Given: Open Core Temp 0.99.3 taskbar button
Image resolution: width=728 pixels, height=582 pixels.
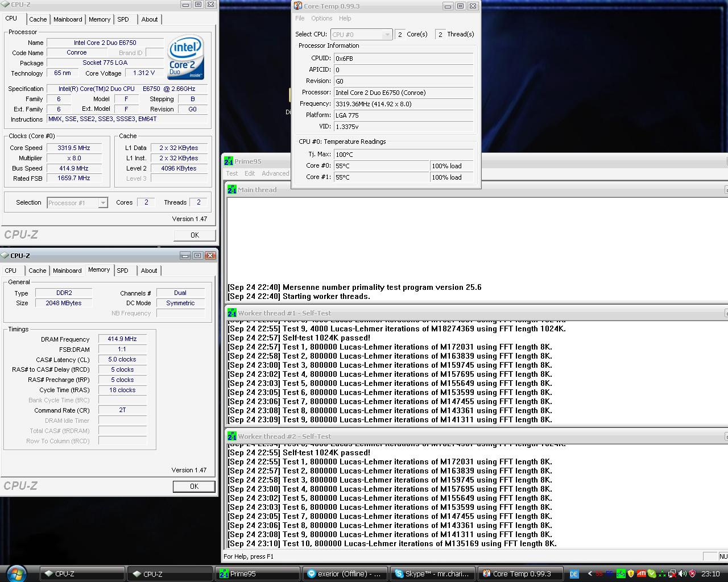Looking at the screenshot, I should pos(520,574).
